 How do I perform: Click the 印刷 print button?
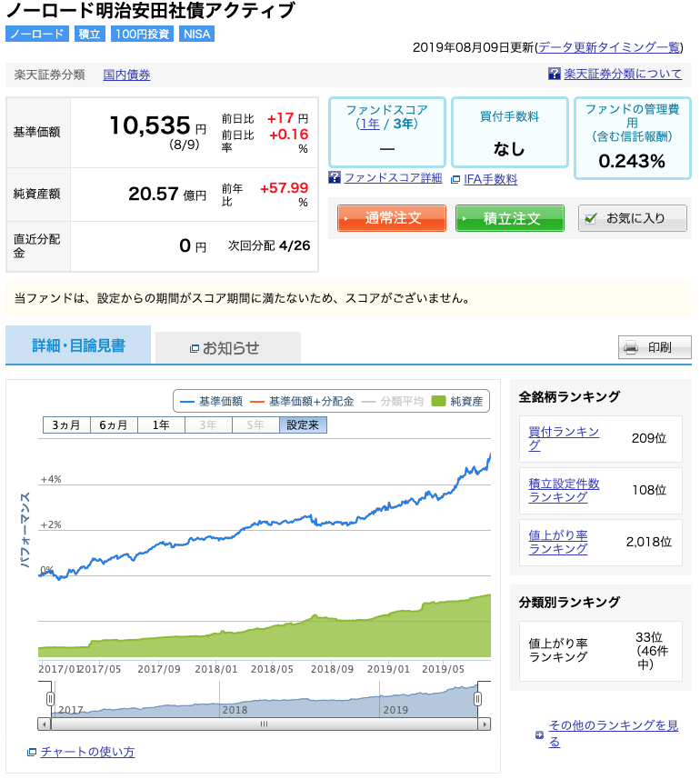pyautogui.click(x=655, y=347)
